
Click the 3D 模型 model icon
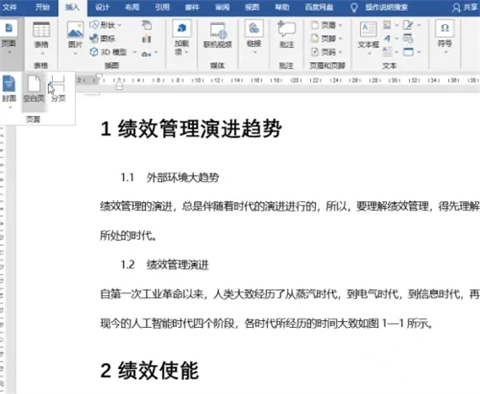click(94, 52)
